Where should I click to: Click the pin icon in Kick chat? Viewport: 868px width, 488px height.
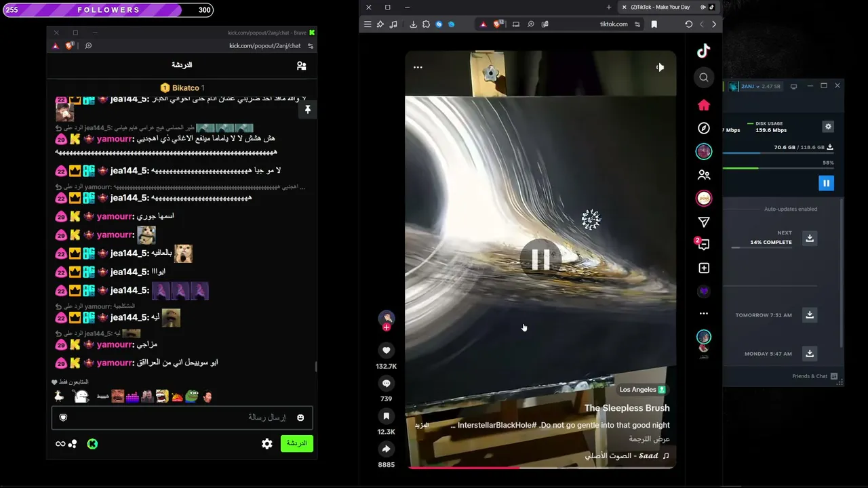point(307,110)
